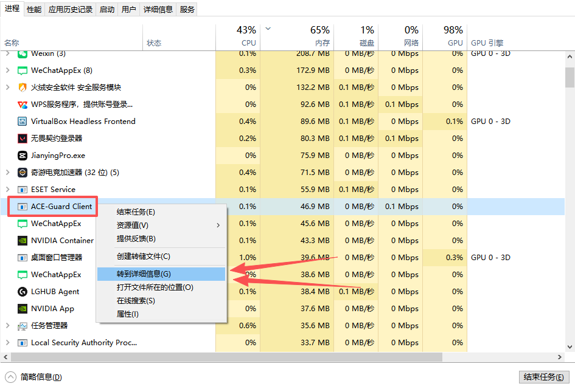Select the 火绒安全软件 shield icon

pos(23,88)
